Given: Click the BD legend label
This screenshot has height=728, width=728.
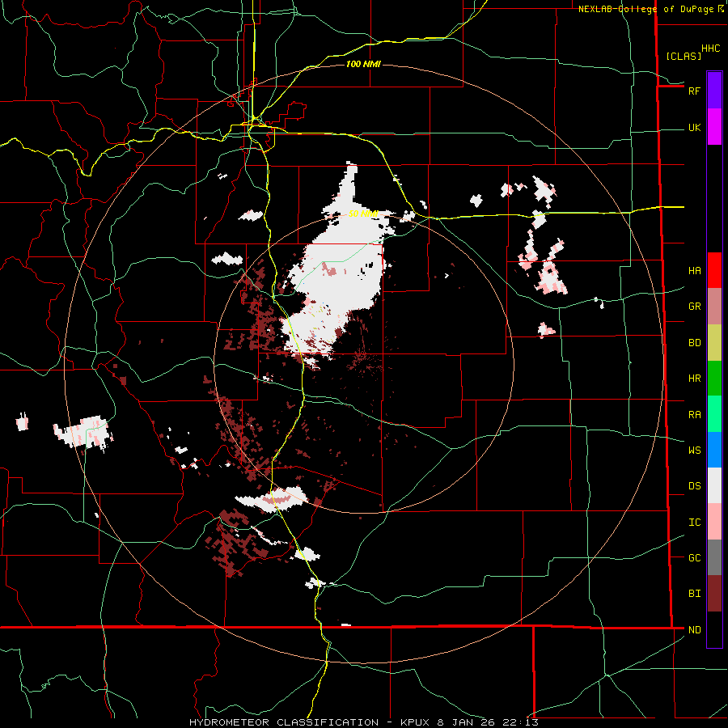Looking at the screenshot, I should click(x=694, y=343).
